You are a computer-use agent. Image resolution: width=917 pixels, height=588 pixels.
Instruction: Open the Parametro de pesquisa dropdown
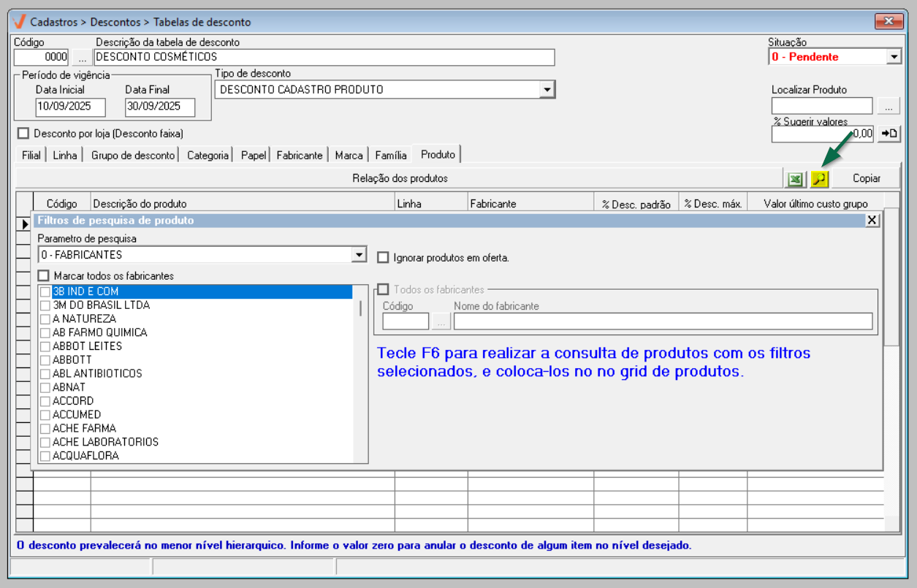[359, 255]
